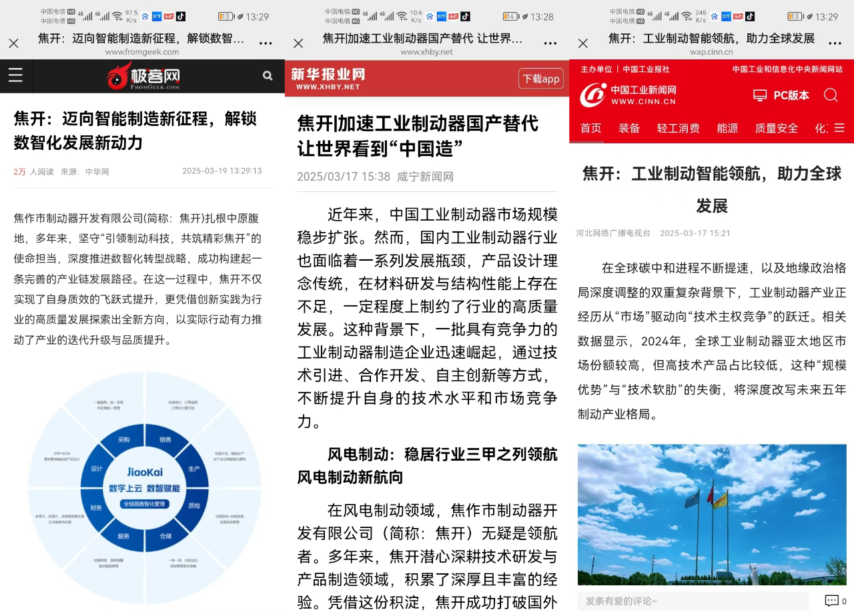Viewport: 854px width, 616px height.
Task: Click the date 2025-03-17 15:21
Action: (695, 233)
